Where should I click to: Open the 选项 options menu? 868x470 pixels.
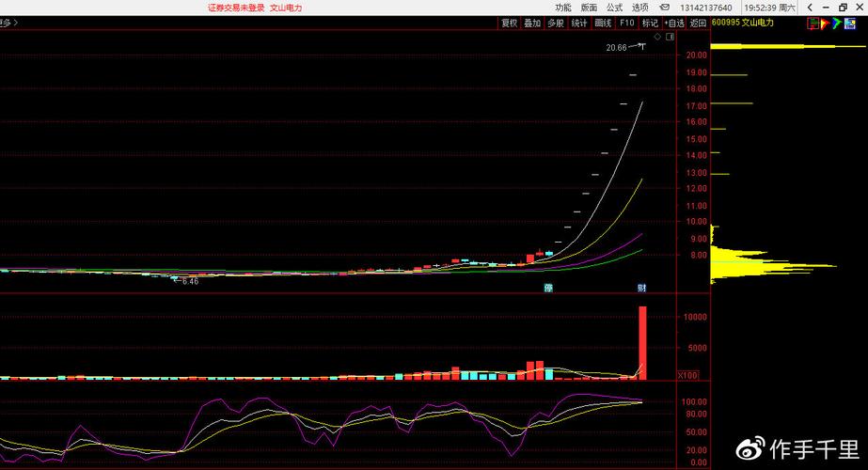(x=640, y=8)
